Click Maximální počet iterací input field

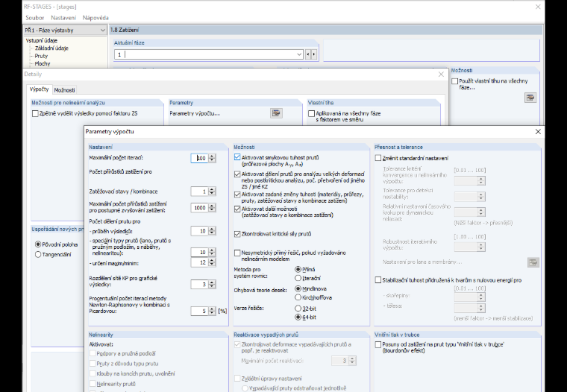(x=200, y=158)
